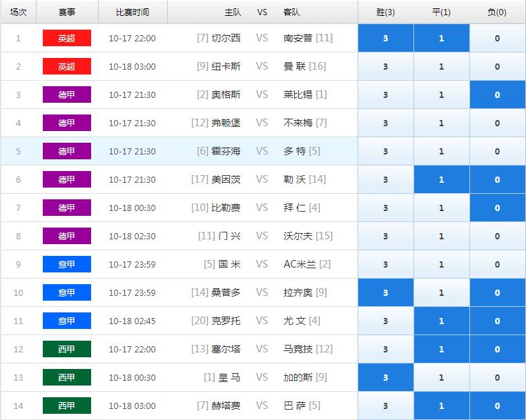
Task: Toggle draw (1) for 赫塔费 vs 巴萨
Action: (x=442, y=406)
